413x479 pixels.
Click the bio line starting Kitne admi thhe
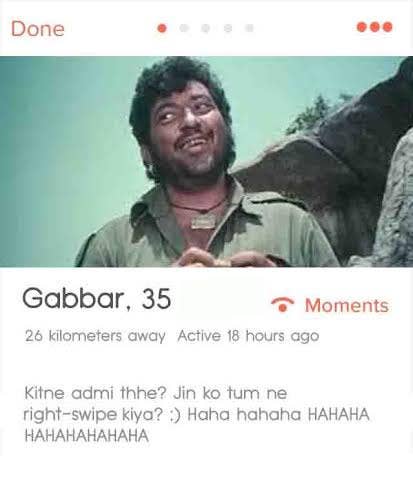click(156, 393)
